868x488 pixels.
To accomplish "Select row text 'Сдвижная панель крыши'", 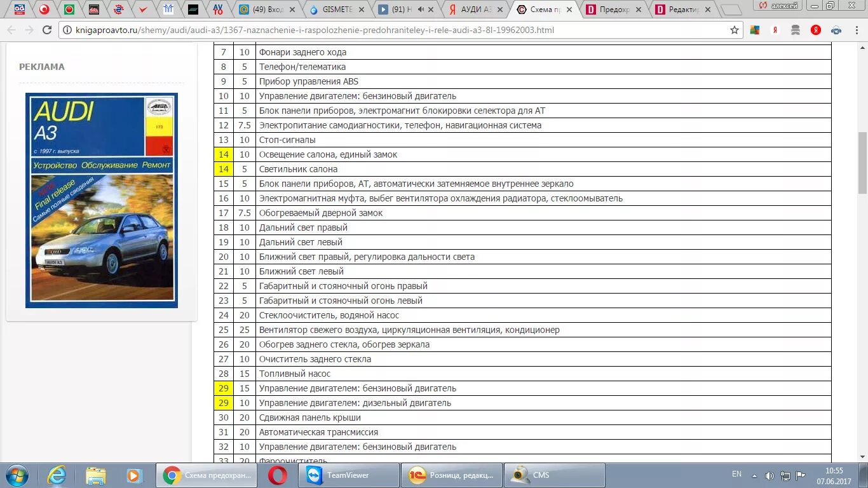I will coord(310,417).
